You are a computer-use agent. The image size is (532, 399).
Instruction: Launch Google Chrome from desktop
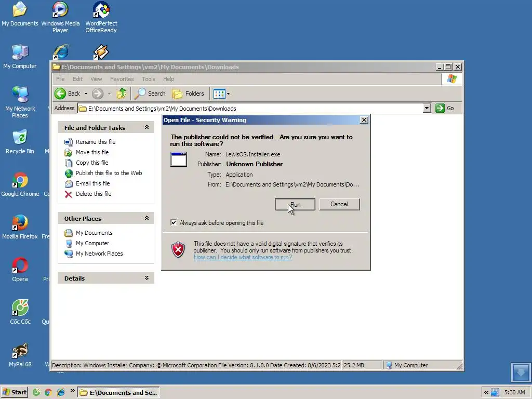pos(20,184)
